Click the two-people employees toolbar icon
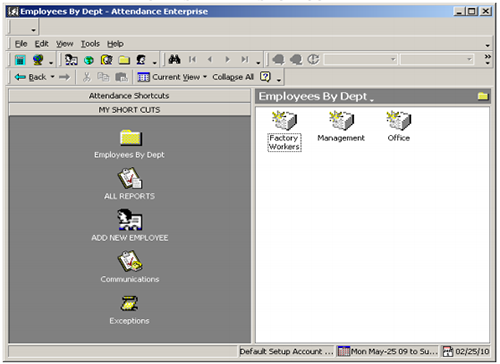 click(71, 60)
